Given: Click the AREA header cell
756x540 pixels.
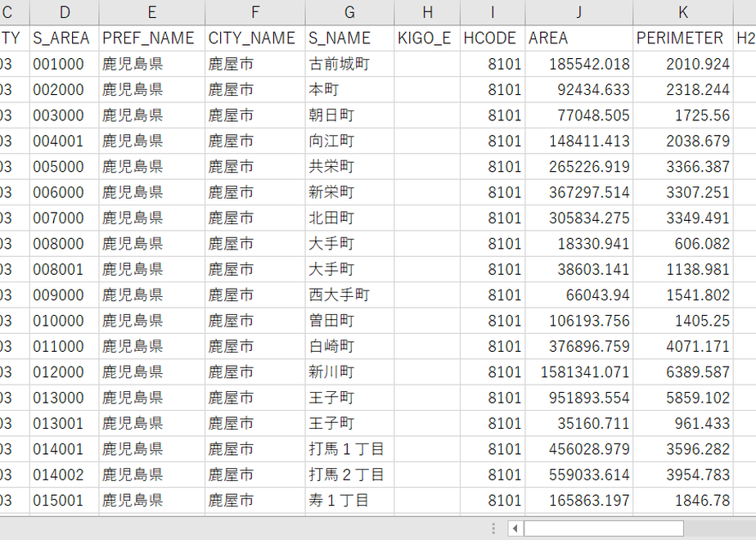Looking at the screenshot, I should click(579, 38).
